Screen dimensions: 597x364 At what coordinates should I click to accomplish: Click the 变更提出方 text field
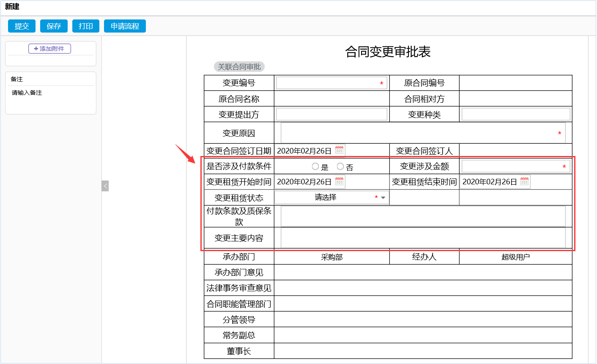[x=331, y=114]
